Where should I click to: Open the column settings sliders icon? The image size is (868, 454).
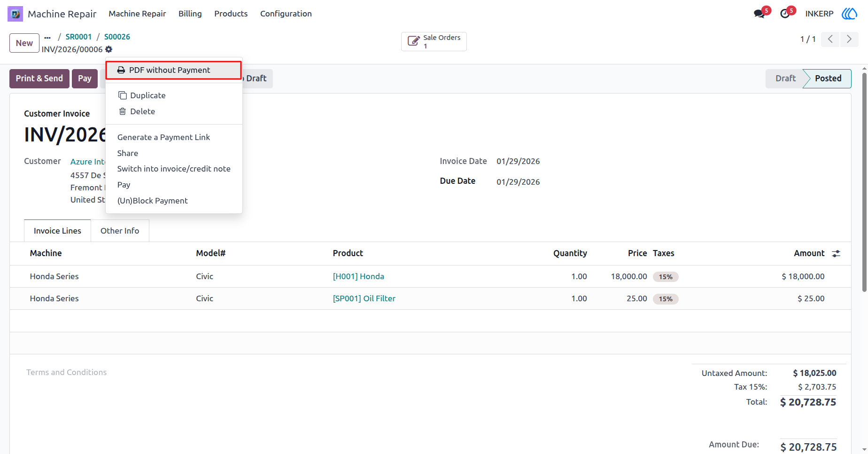coord(836,253)
